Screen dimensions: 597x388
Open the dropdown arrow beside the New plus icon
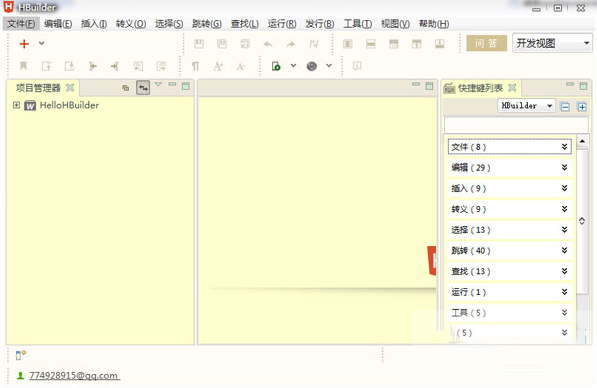(42, 43)
